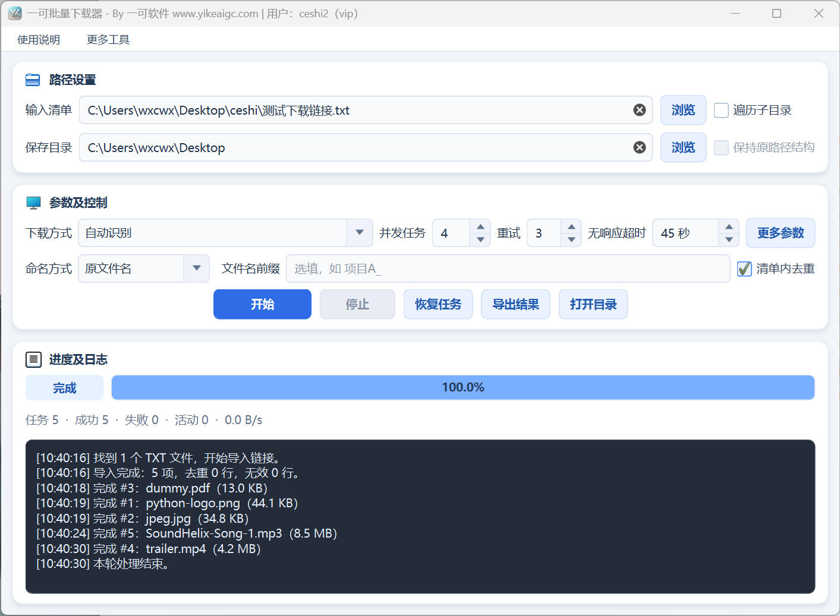
Task: Click the 完成 status badge
Action: point(65,388)
